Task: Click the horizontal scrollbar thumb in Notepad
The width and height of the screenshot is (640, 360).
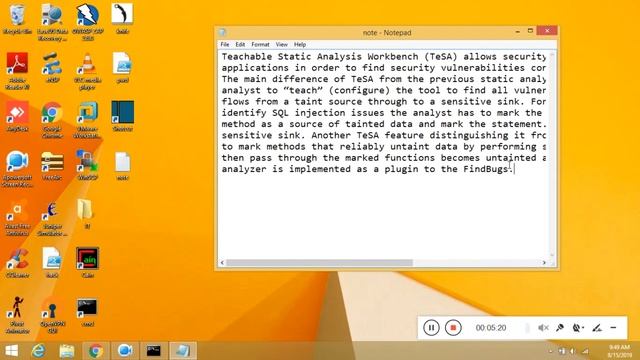Action: tap(319, 263)
